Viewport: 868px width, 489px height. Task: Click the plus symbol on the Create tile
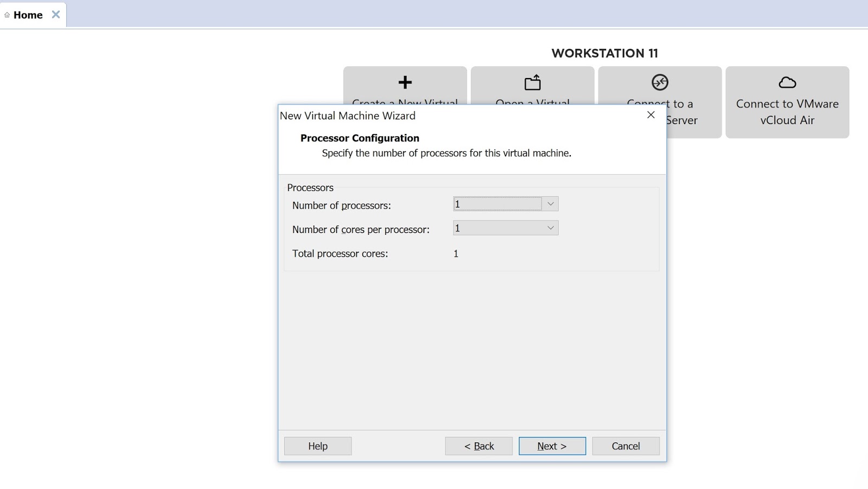pyautogui.click(x=405, y=82)
